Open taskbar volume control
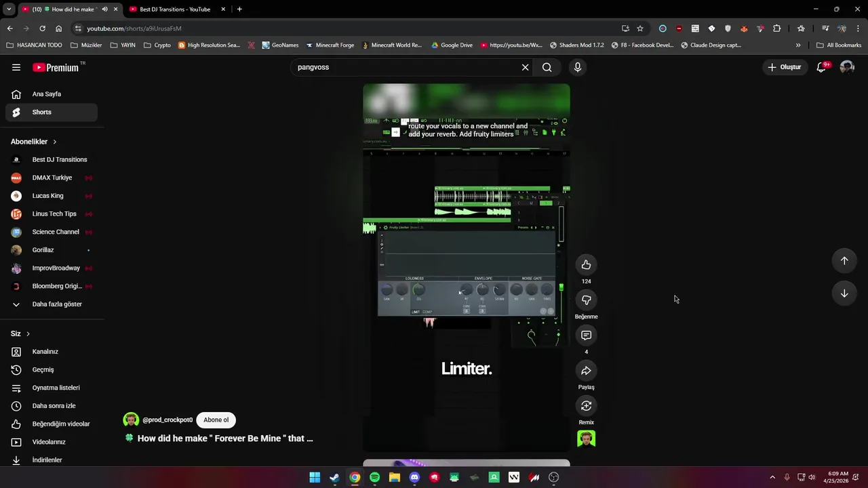The height and width of the screenshot is (488, 868). 812,477
